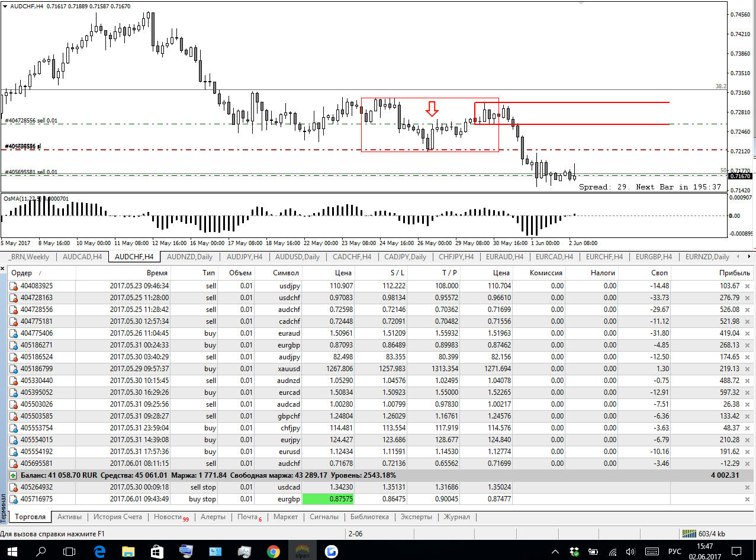Click the current price label 0.71670 on the price axis
The height and width of the screenshot is (560, 756).
click(741, 176)
